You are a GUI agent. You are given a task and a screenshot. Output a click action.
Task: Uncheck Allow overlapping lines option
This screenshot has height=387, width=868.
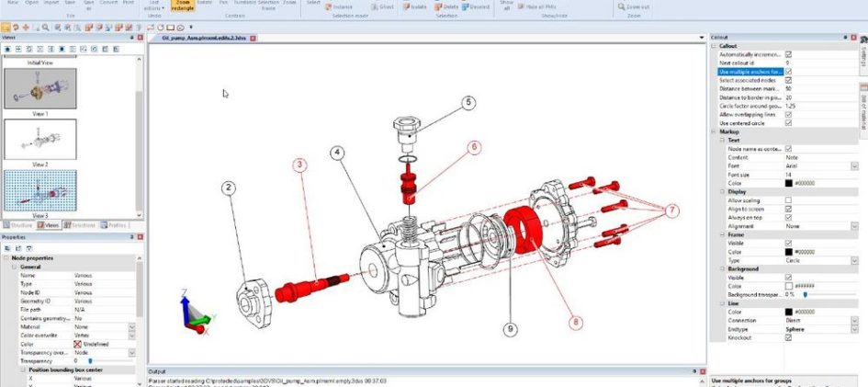pyautogui.click(x=788, y=114)
